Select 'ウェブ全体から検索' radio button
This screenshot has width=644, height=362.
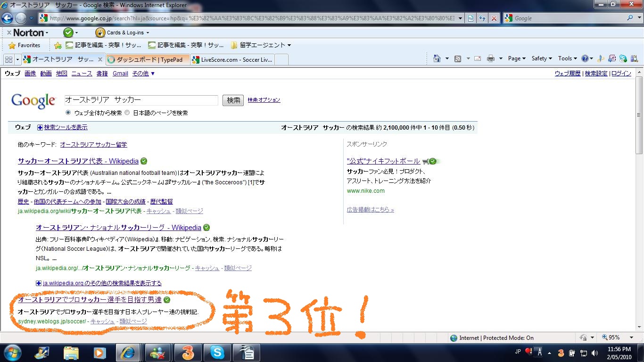click(68, 113)
